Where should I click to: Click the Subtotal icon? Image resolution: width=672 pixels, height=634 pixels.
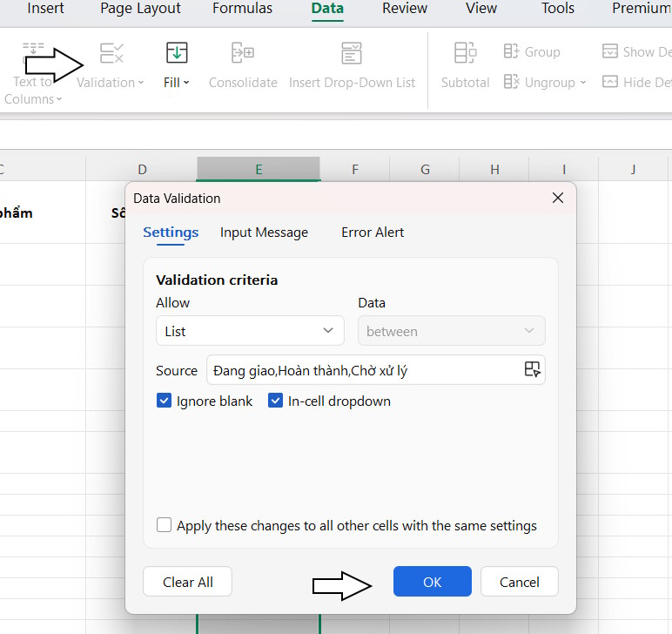click(x=465, y=53)
